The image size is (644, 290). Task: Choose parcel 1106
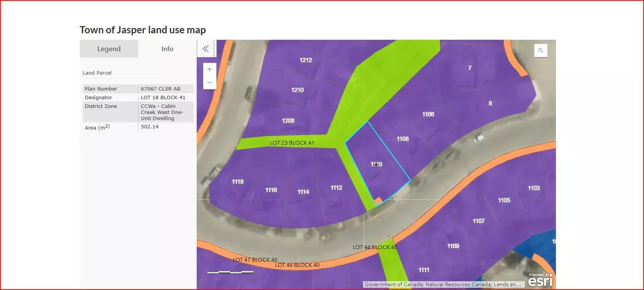pyautogui.click(x=428, y=114)
